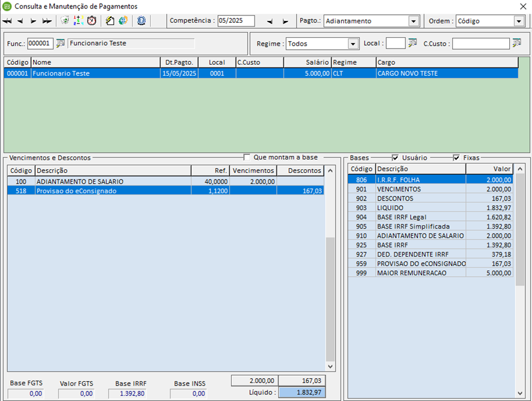
Task: Select base row 'I.R.R.F. FOLHA'
Action: pos(430,180)
